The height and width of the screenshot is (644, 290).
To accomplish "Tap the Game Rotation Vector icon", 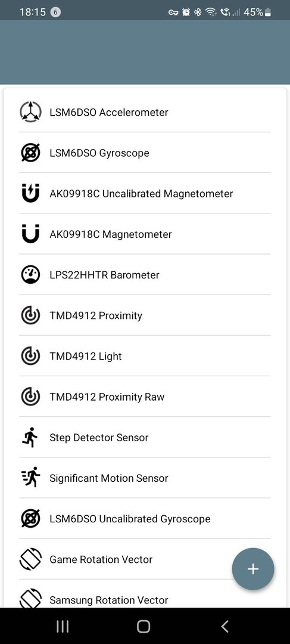I will coord(31,559).
